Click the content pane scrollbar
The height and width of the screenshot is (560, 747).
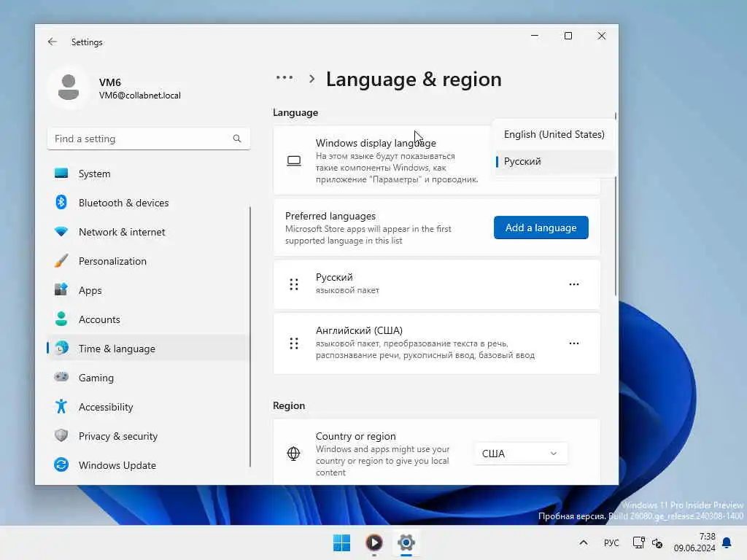(615, 205)
